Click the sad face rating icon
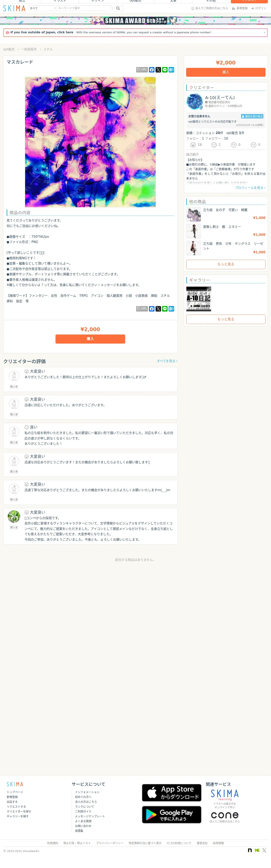This screenshot has width=271, height=868. (253, 145)
